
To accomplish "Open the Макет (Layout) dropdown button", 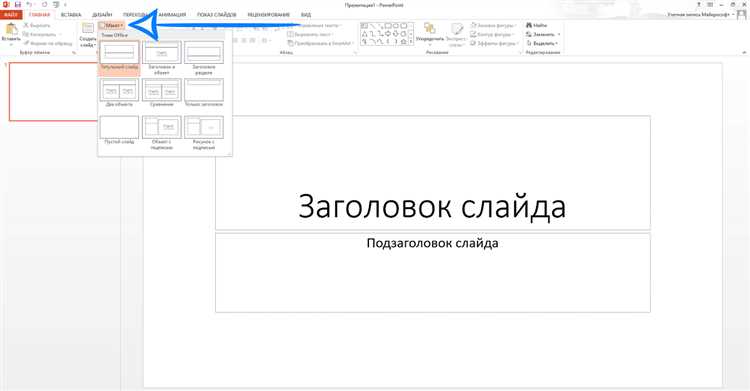I will tap(111, 25).
